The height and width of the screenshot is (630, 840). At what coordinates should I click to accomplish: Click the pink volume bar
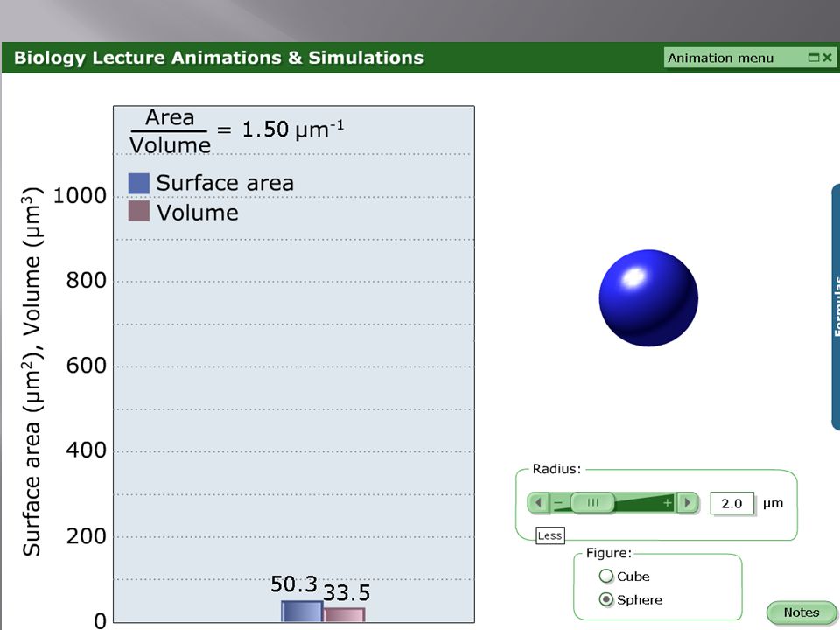345,615
